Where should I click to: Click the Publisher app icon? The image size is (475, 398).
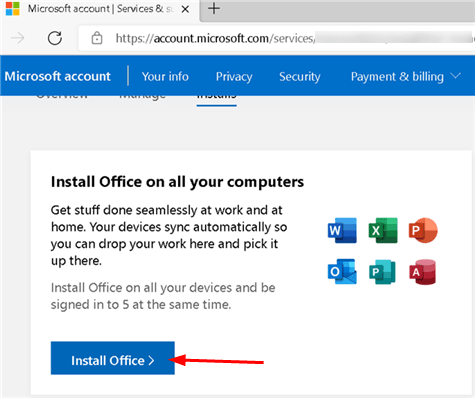(x=382, y=272)
